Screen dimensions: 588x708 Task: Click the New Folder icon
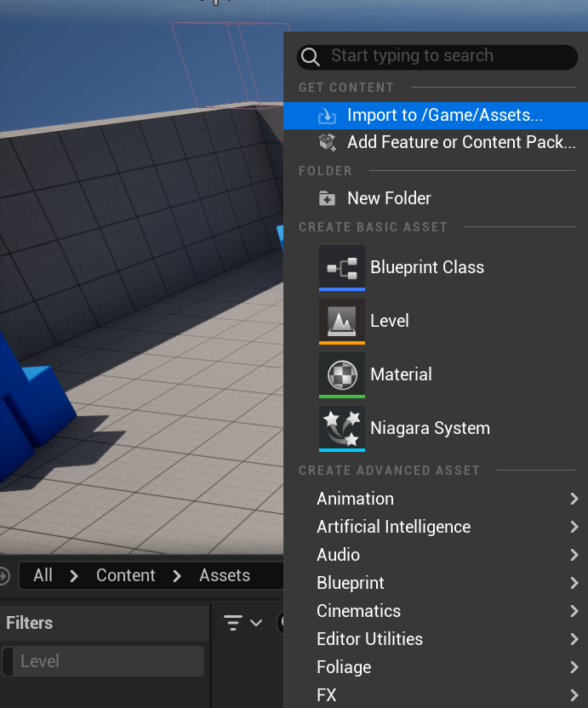(327, 198)
